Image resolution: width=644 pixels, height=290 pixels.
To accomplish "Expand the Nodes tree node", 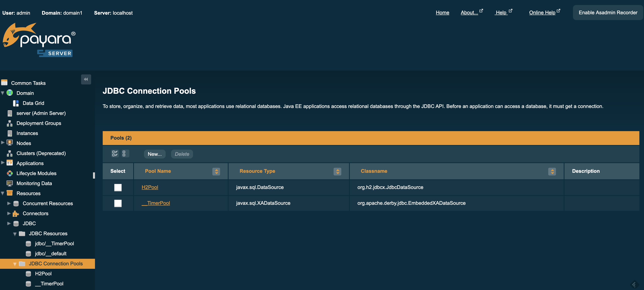I will [x=3, y=143].
